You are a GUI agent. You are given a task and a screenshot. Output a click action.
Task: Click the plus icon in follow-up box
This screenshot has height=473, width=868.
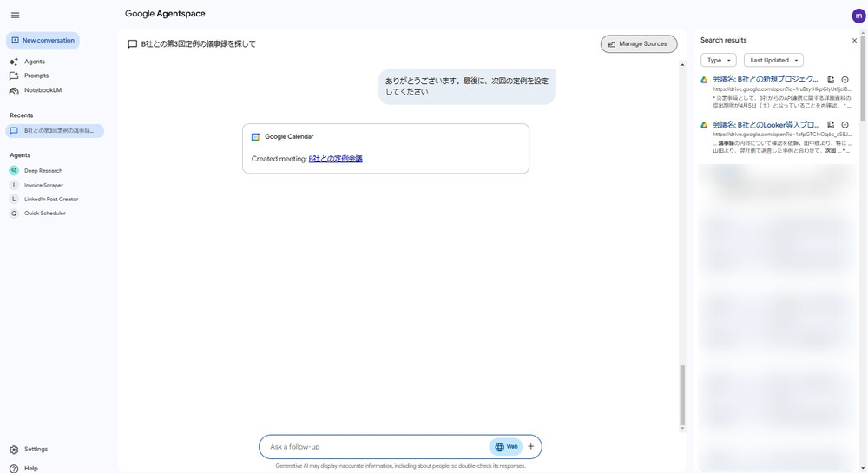(x=531, y=446)
